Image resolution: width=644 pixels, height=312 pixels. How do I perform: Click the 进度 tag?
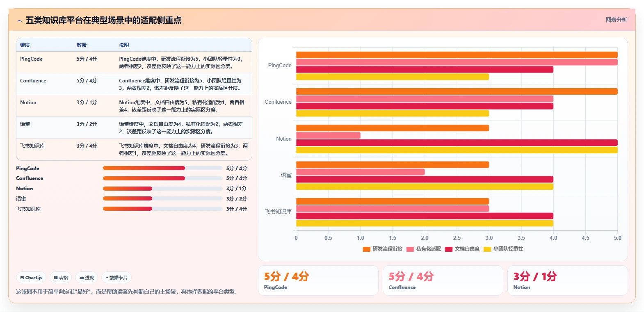point(87,278)
